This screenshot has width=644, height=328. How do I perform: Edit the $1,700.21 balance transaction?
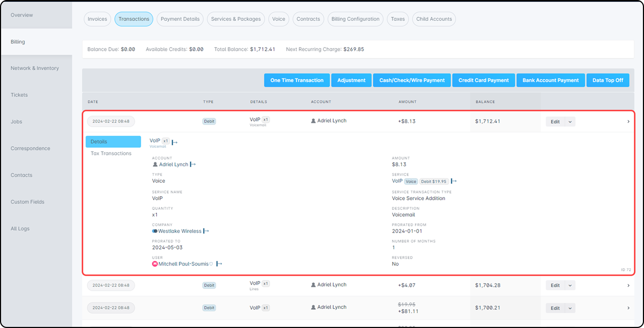[555, 308]
